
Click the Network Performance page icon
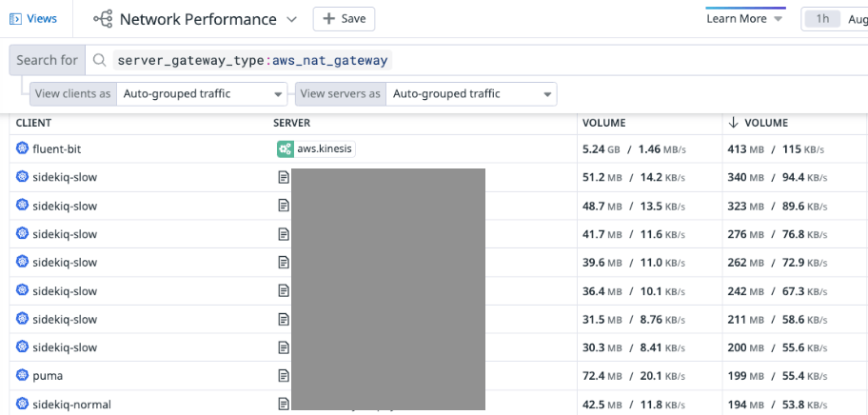tap(104, 19)
